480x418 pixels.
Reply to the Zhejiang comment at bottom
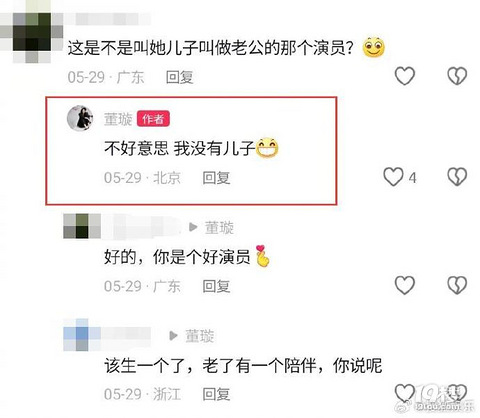pyautogui.click(x=216, y=394)
